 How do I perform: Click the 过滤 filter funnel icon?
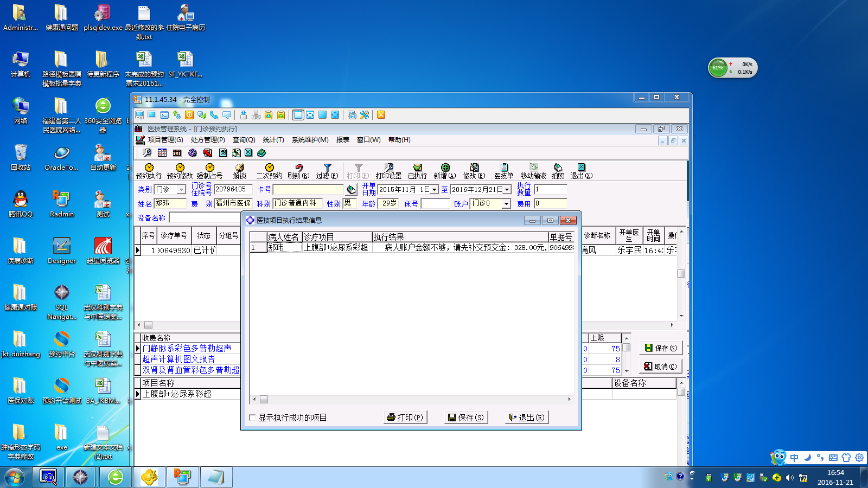pos(327,171)
